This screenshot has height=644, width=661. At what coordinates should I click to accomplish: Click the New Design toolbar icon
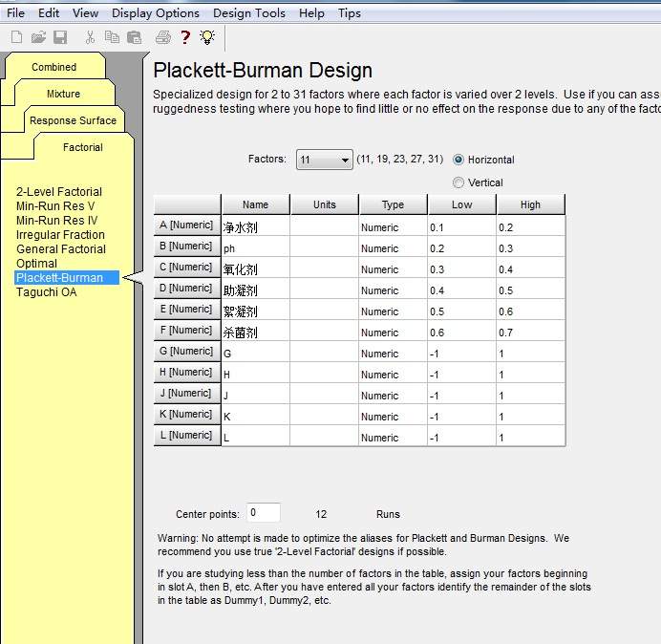[x=16, y=37]
